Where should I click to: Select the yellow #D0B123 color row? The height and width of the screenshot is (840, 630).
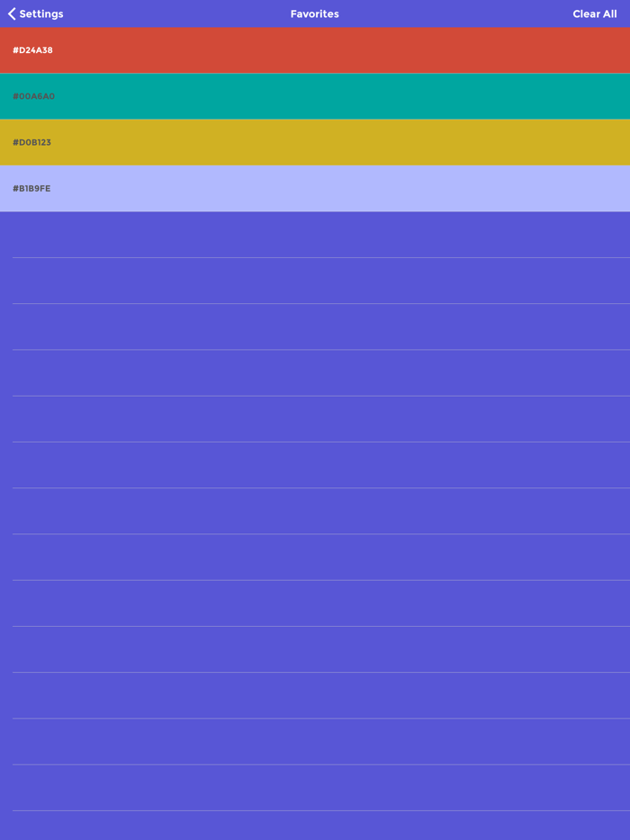[x=315, y=142]
